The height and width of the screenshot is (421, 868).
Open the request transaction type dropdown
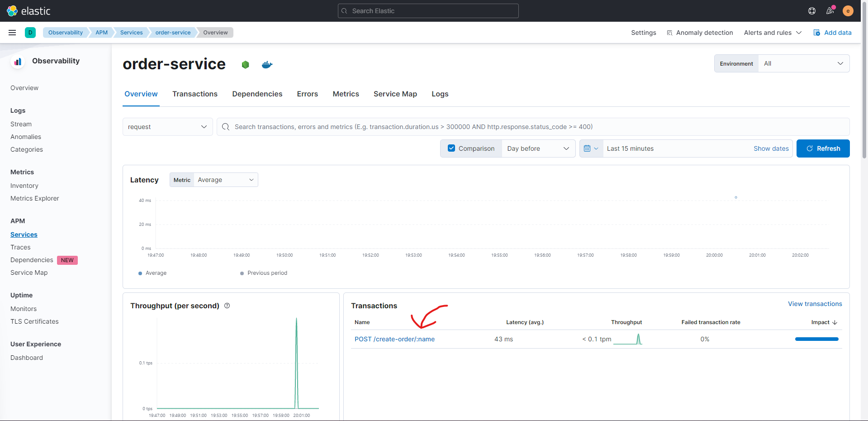[167, 127]
